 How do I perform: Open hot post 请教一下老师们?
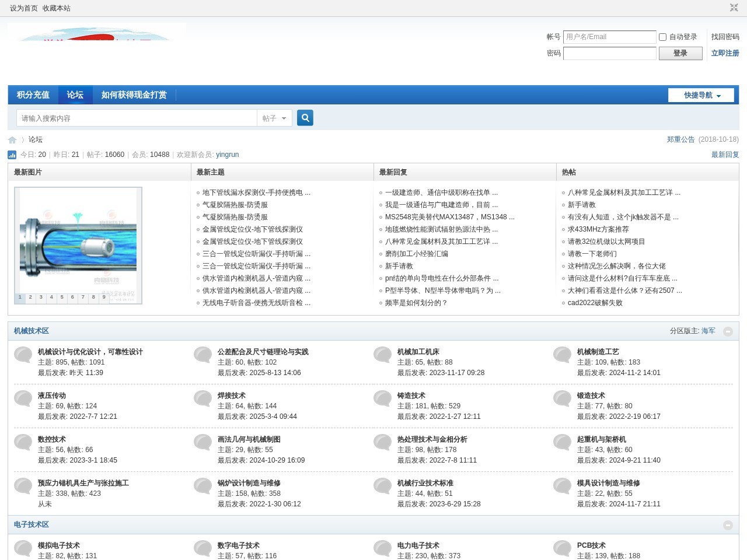[x=592, y=254]
